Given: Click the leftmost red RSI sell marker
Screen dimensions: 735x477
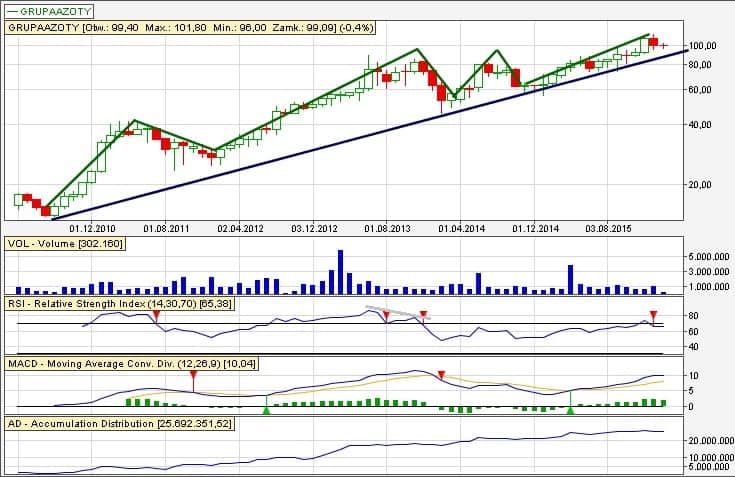Looking at the screenshot, I should click(156, 316).
